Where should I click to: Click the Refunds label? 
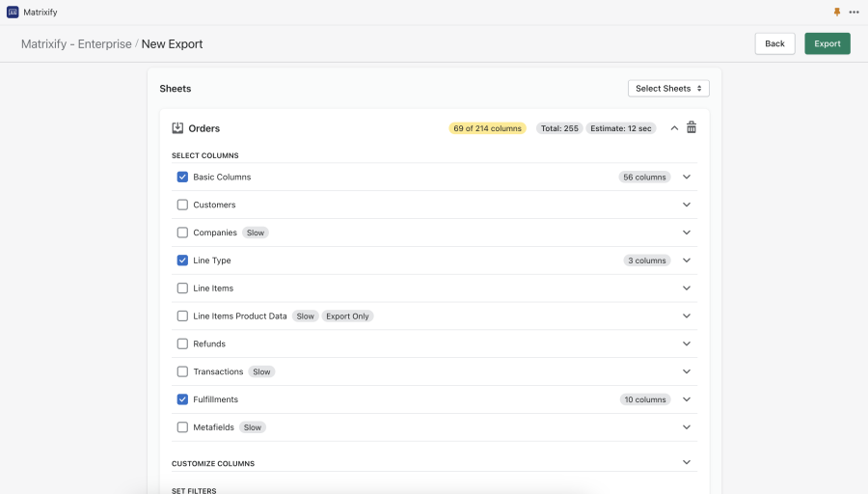(209, 343)
